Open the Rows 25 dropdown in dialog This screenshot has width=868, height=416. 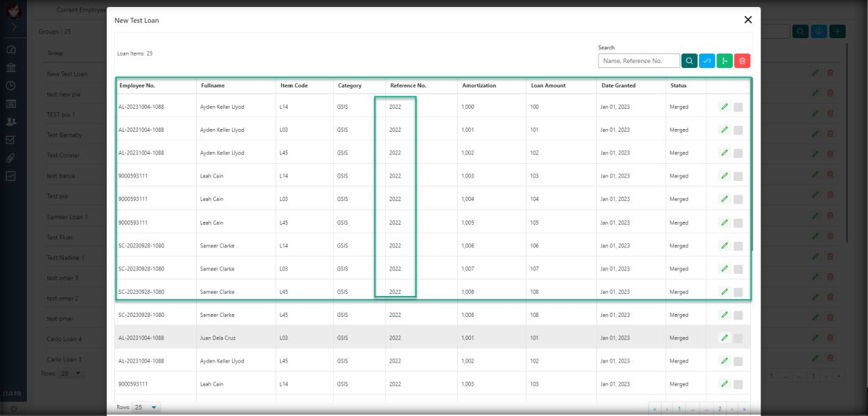click(x=146, y=408)
